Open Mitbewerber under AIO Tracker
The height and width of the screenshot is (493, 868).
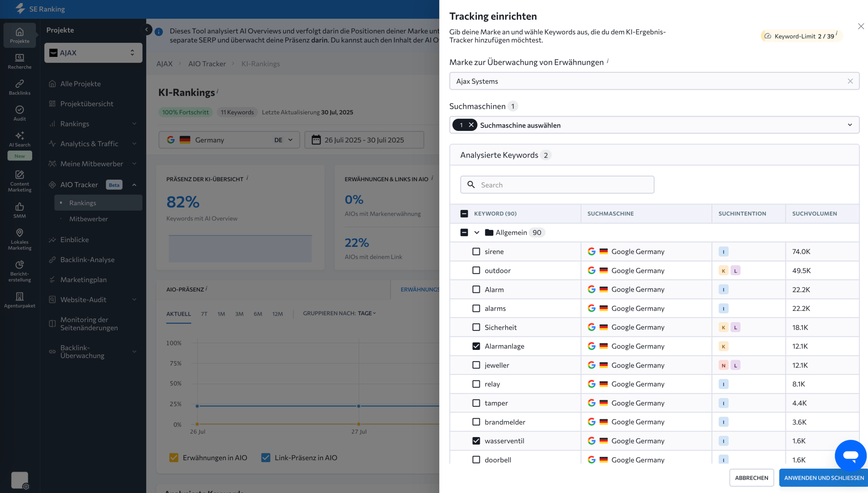pyautogui.click(x=88, y=219)
